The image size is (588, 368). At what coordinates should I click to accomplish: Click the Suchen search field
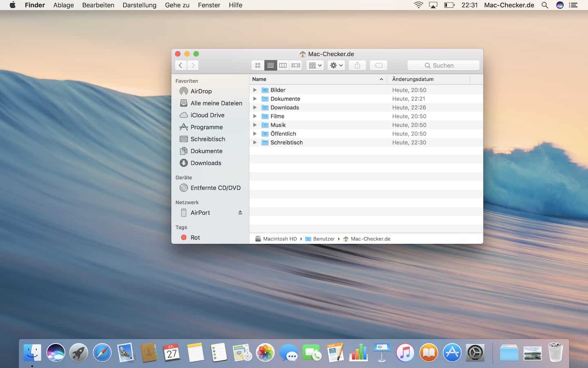click(x=443, y=65)
